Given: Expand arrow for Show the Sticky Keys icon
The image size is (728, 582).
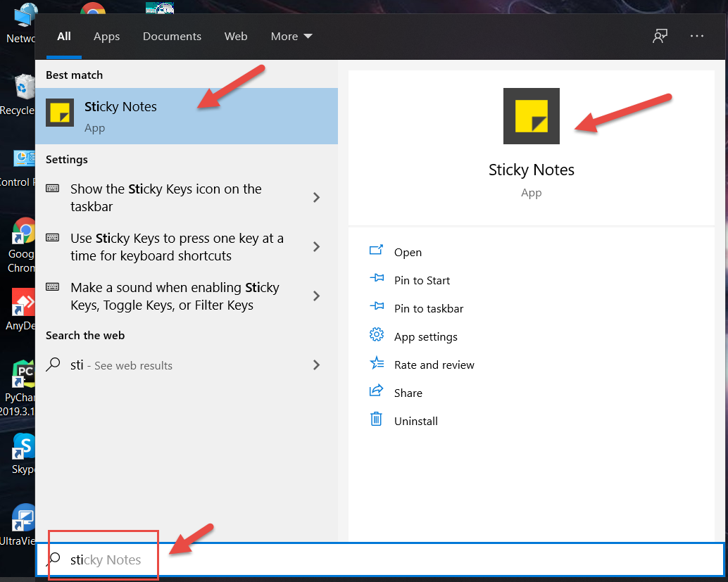Looking at the screenshot, I should tap(317, 198).
